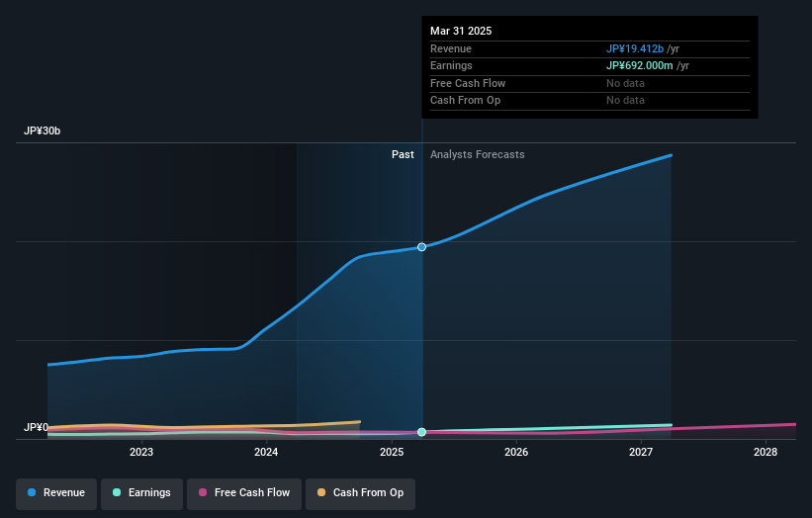This screenshot has height=518, width=812.
Task: Click the JP¥692.000m earnings value
Action: click(x=640, y=65)
